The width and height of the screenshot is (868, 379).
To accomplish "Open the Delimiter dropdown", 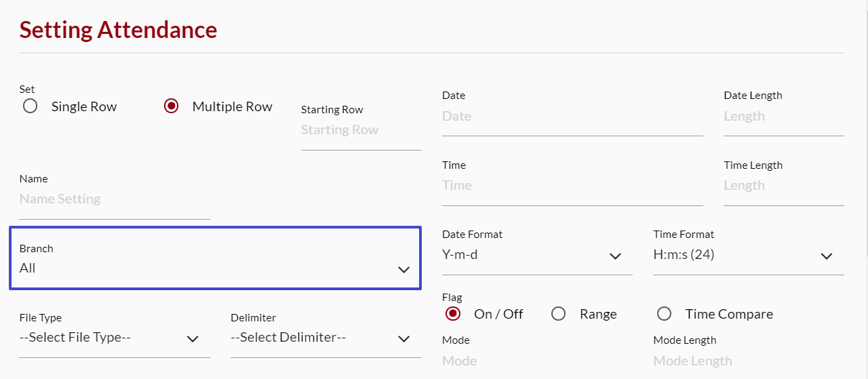I will coord(325,338).
